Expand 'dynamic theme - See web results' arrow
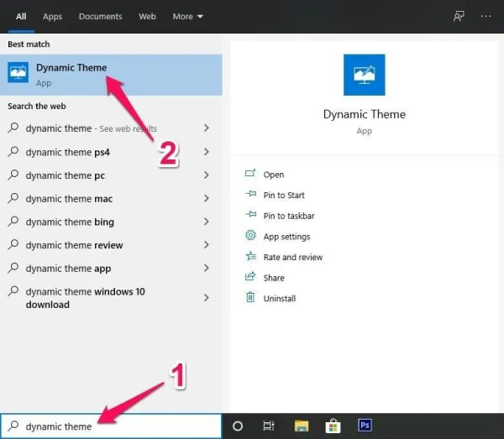 pos(207,128)
